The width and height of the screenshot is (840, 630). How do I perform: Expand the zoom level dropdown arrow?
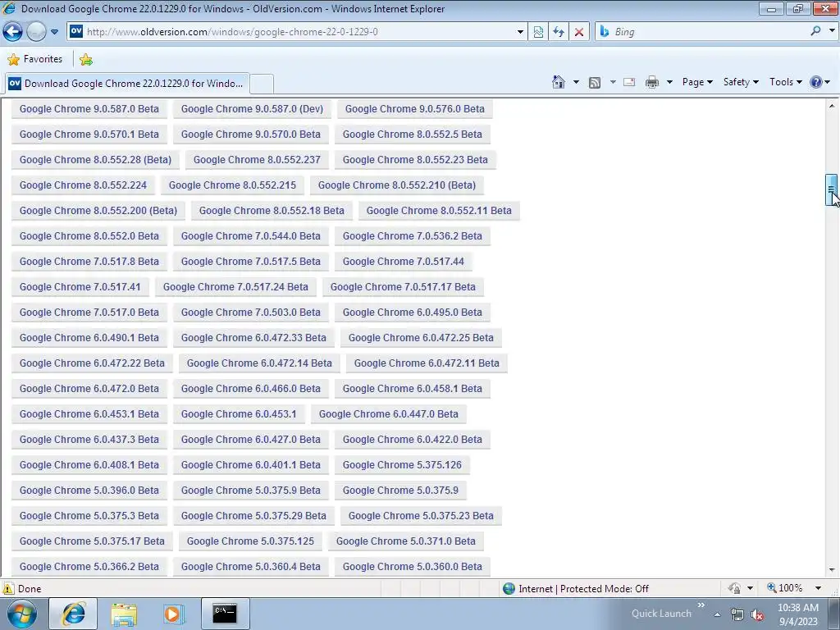coord(818,588)
